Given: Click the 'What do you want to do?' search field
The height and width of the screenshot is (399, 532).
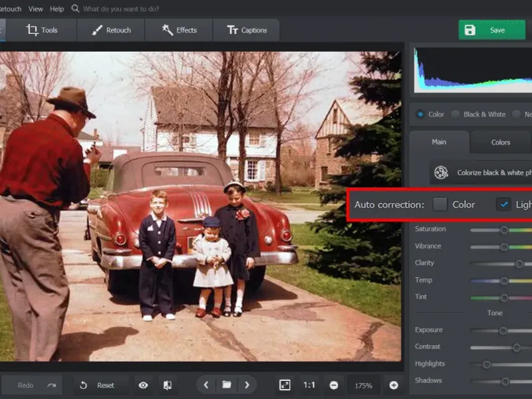Looking at the screenshot, I should click(120, 9).
